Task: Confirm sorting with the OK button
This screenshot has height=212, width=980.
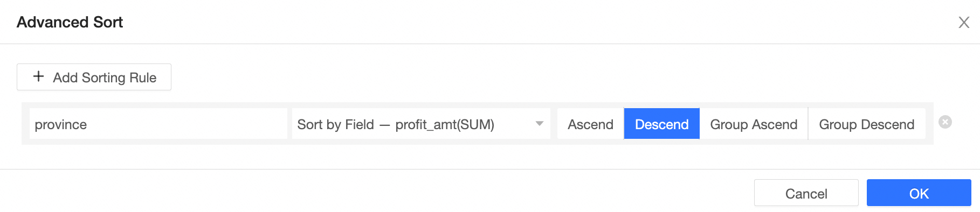Action: 919,193
